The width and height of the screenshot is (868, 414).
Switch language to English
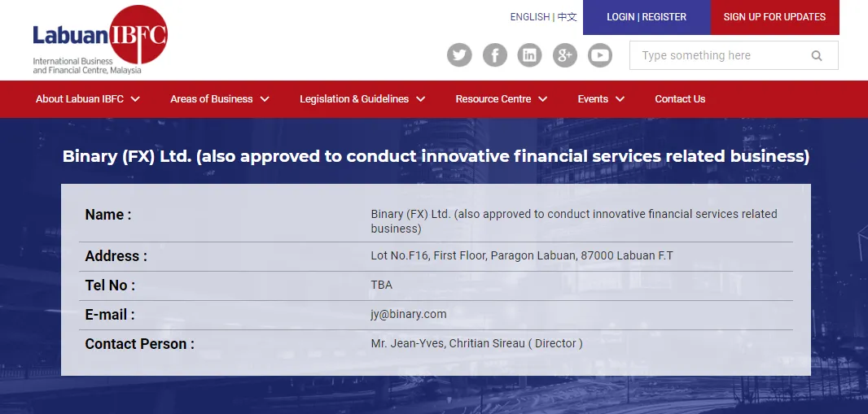(530, 17)
